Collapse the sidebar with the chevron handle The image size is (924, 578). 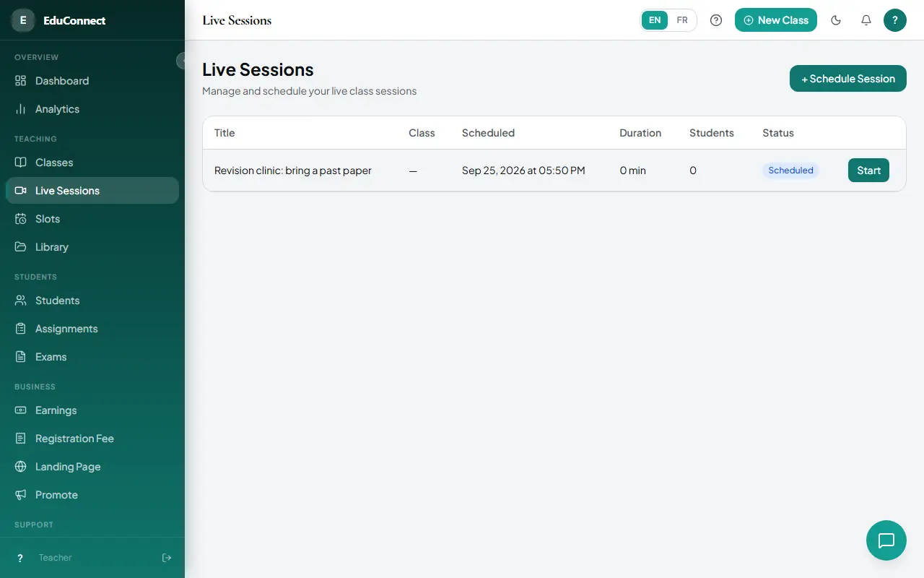coord(182,61)
